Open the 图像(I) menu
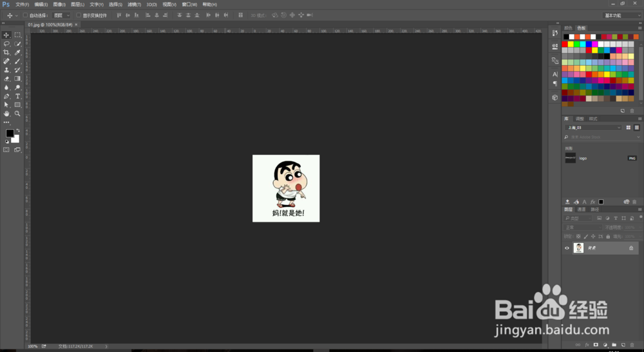 [x=59, y=5]
